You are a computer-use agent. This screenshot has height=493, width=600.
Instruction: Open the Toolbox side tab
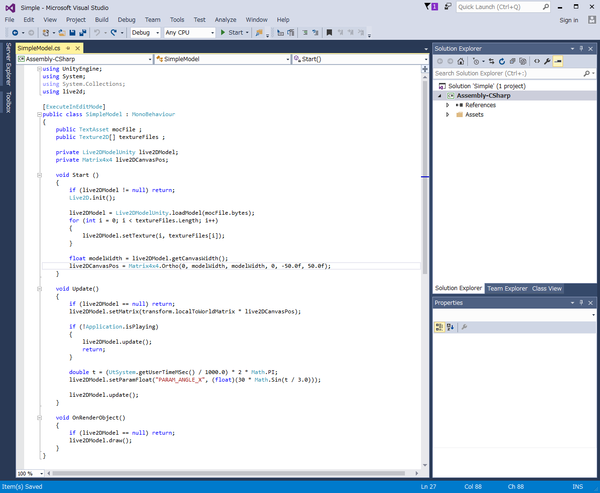pos(8,102)
